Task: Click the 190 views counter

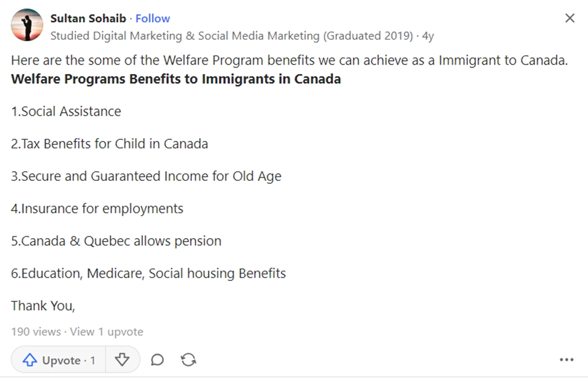Action: pyautogui.click(x=36, y=332)
